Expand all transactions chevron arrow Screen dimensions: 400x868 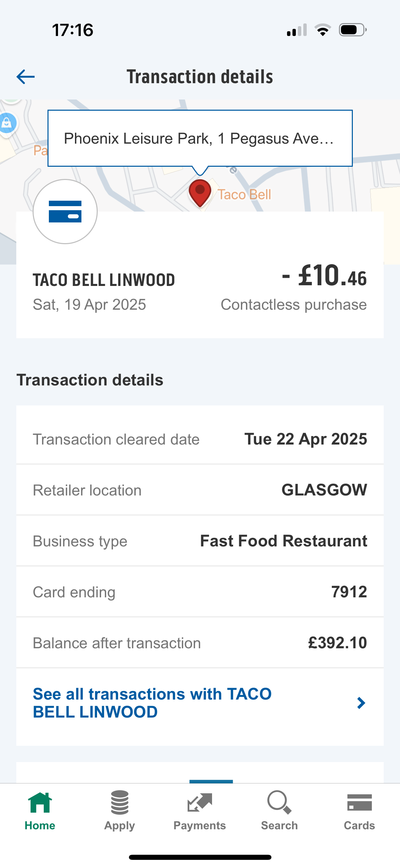(x=361, y=703)
